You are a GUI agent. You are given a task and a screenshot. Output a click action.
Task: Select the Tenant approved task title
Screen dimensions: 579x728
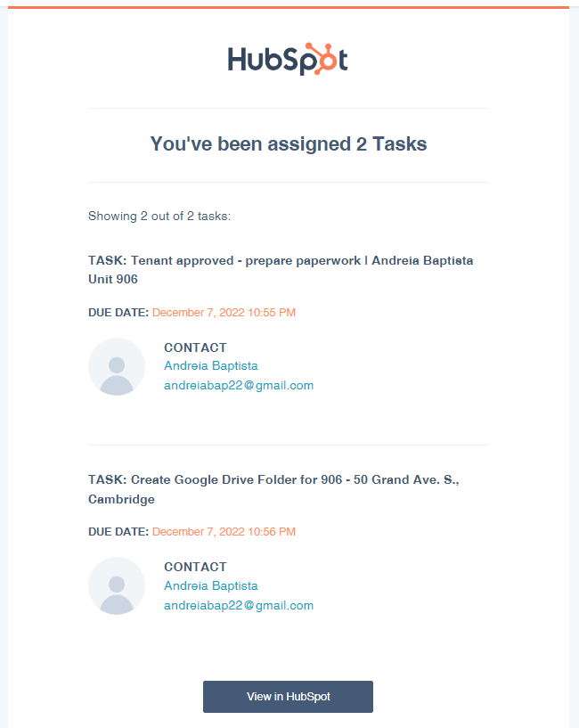(x=281, y=270)
